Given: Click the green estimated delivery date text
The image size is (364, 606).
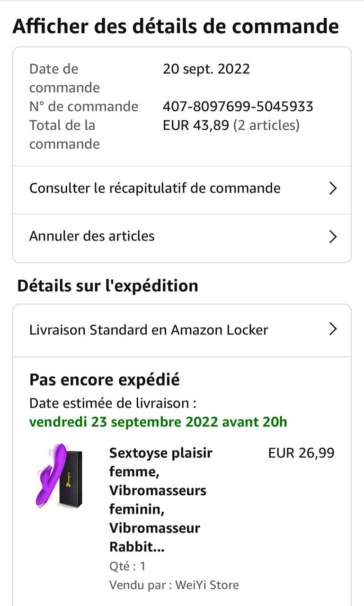Looking at the screenshot, I should [158, 421].
